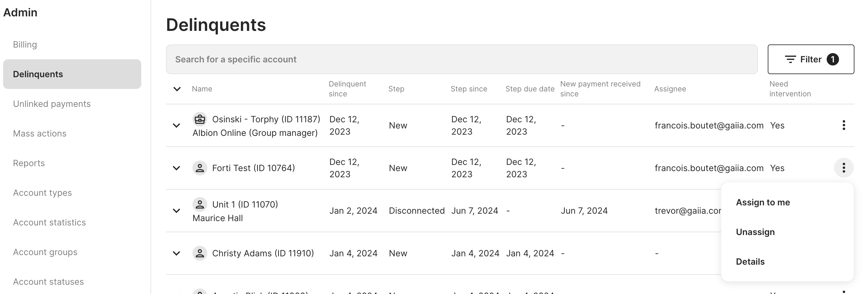
Task: Click Jan 2, 2024 delinquent date for Unit 1
Action: (x=353, y=211)
